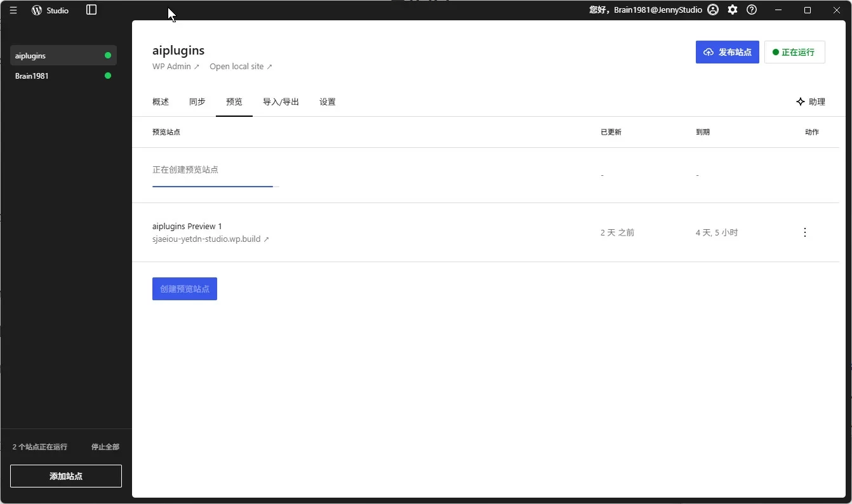The image size is (852, 504).
Task: Click the WordPress Studio logo
Action: coord(37,10)
